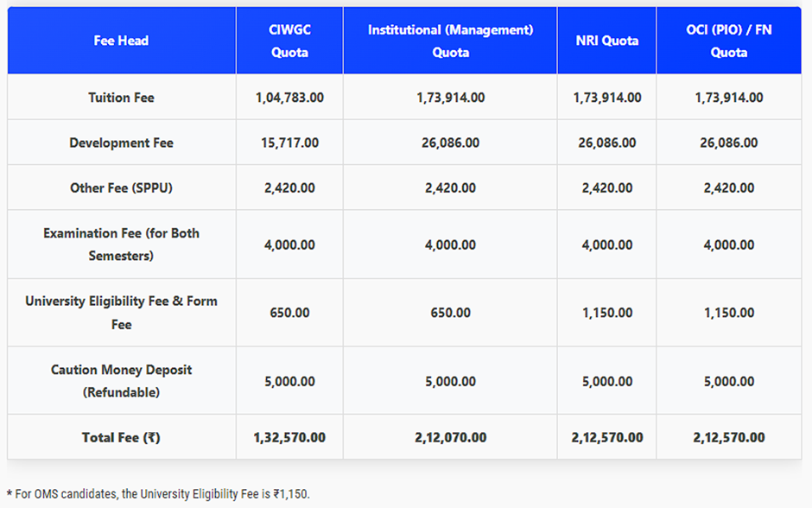Select the NRI Quota column header
The height and width of the screenshot is (508, 812).
606,41
